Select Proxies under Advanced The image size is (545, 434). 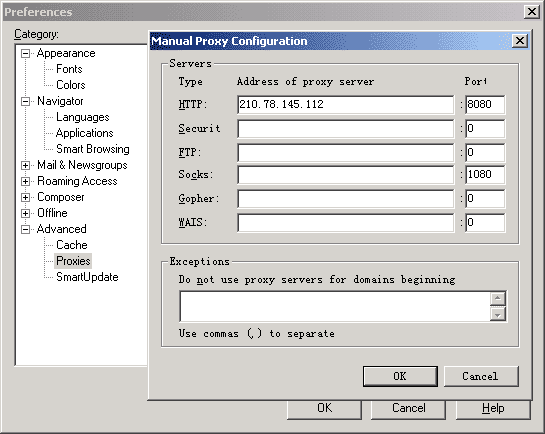[x=73, y=261]
